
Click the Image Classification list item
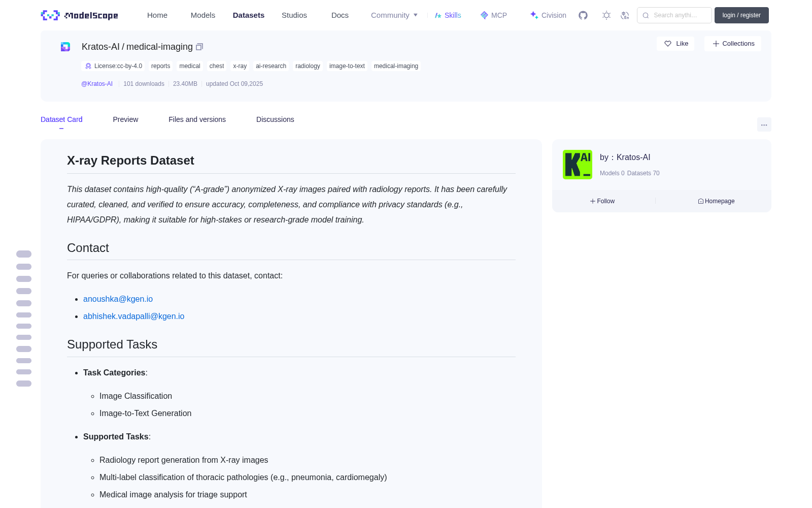click(136, 396)
